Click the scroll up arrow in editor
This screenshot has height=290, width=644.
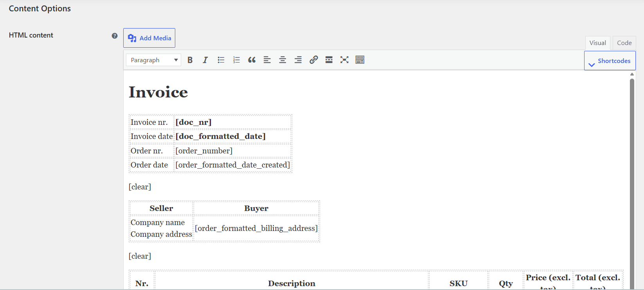pyautogui.click(x=632, y=74)
